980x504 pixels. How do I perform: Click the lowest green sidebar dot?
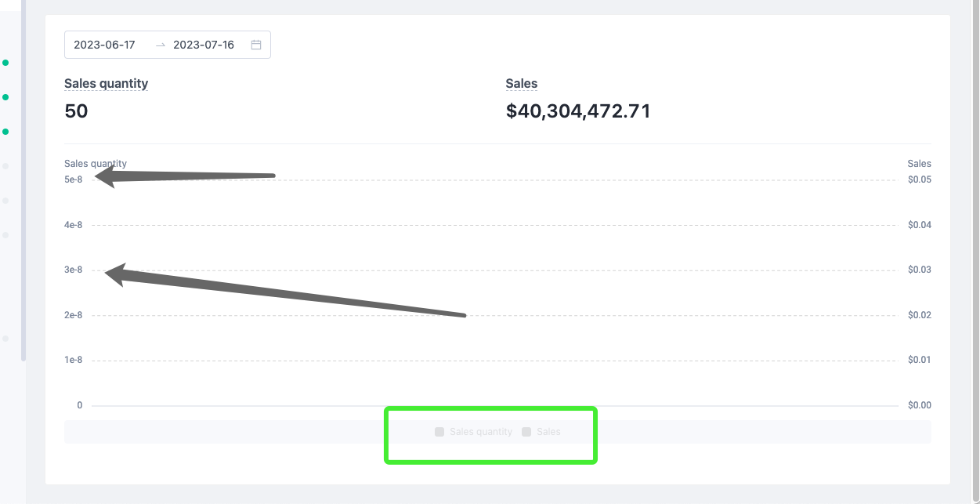(x=5, y=132)
